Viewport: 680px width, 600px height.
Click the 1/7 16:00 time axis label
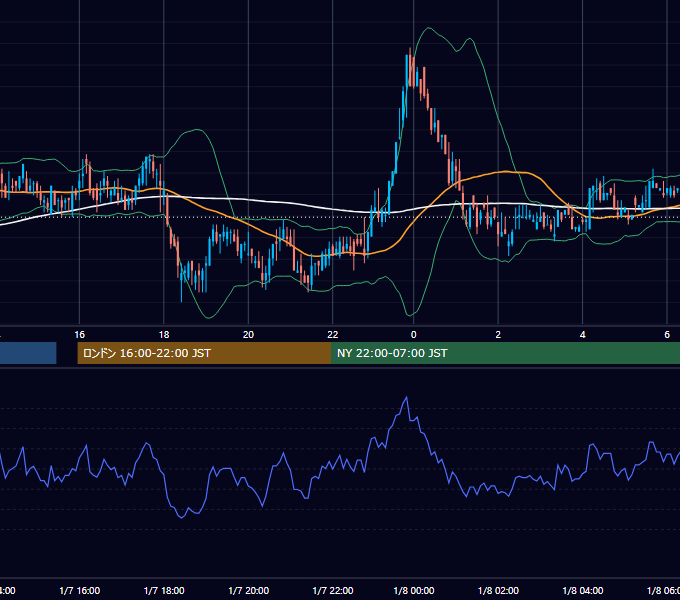point(79,590)
